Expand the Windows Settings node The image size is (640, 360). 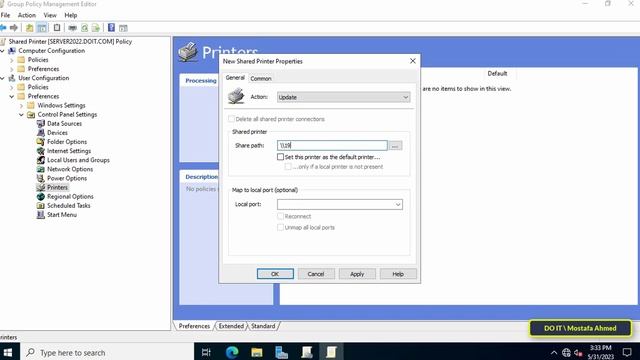click(x=22, y=105)
